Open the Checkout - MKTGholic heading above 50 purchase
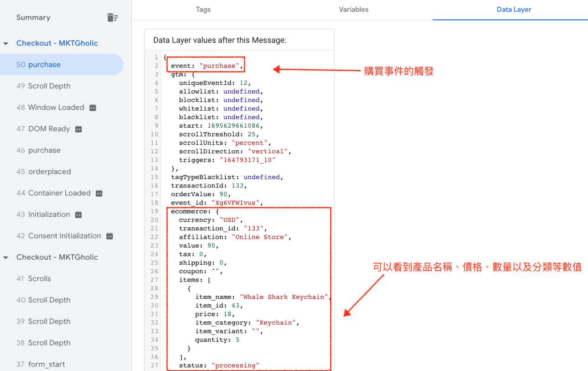 57,43
